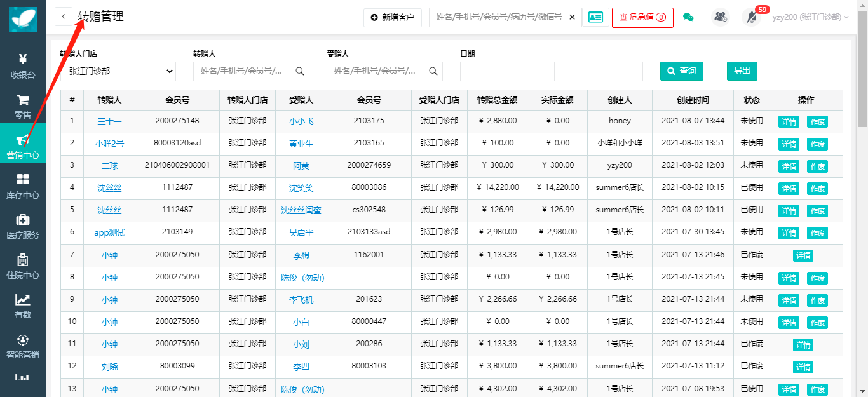Click the end date input field
The image size is (868, 397).
click(x=599, y=71)
